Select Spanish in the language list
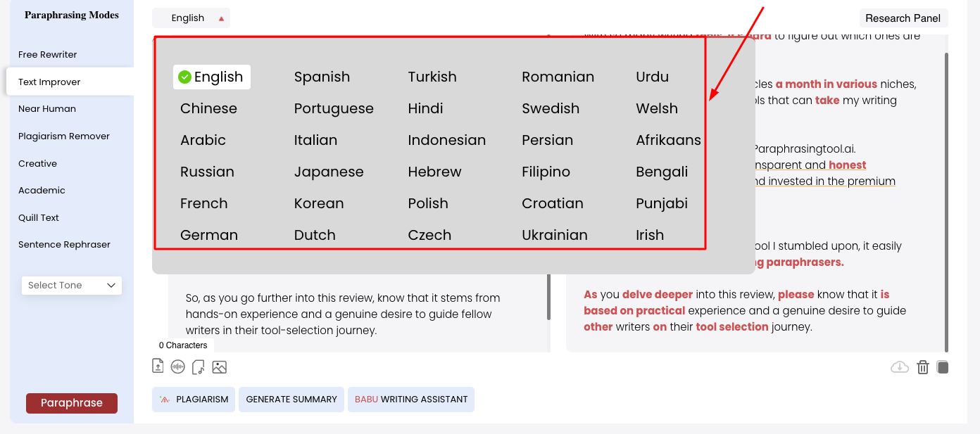This screenshot has height=434, width=980. click(322, 77)
